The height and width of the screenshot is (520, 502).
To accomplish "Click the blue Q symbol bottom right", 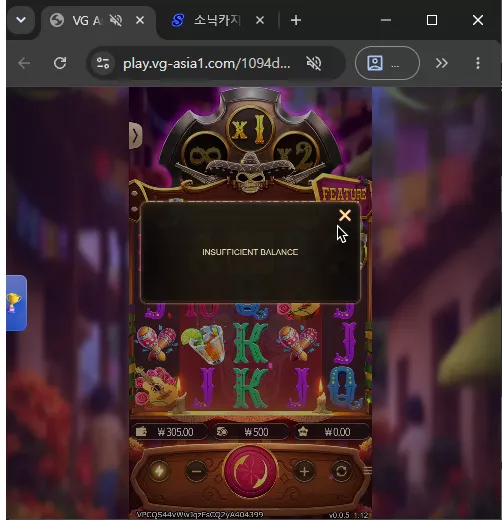I will pos(345,387).
